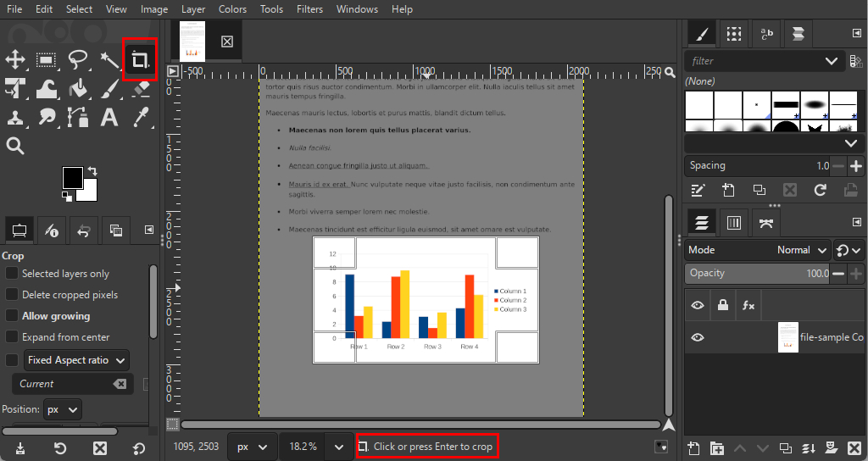868x461 pixels.
Task: Select the Paintbrush tool
Action: pyautogui.click(x=109, y=88)
